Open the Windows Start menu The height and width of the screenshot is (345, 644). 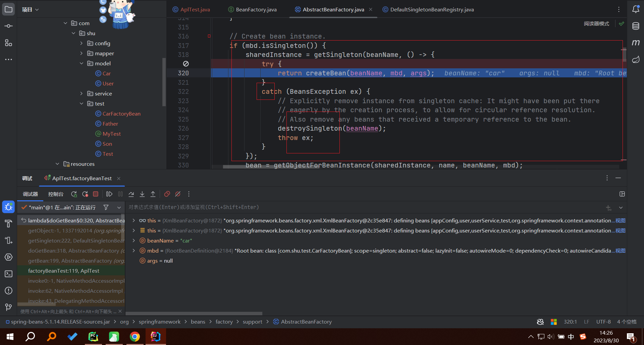10,336
